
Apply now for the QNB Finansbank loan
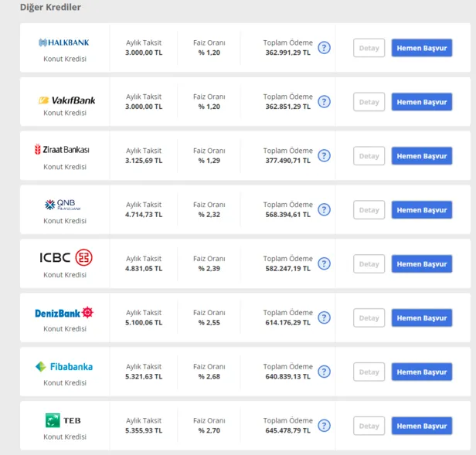click(422, 210)
